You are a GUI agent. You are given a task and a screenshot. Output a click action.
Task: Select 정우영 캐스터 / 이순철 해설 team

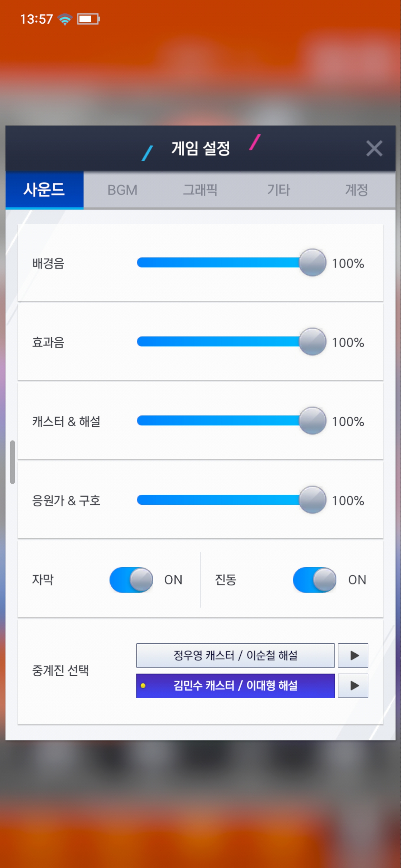pyautogui.click(x=235, y=655)
